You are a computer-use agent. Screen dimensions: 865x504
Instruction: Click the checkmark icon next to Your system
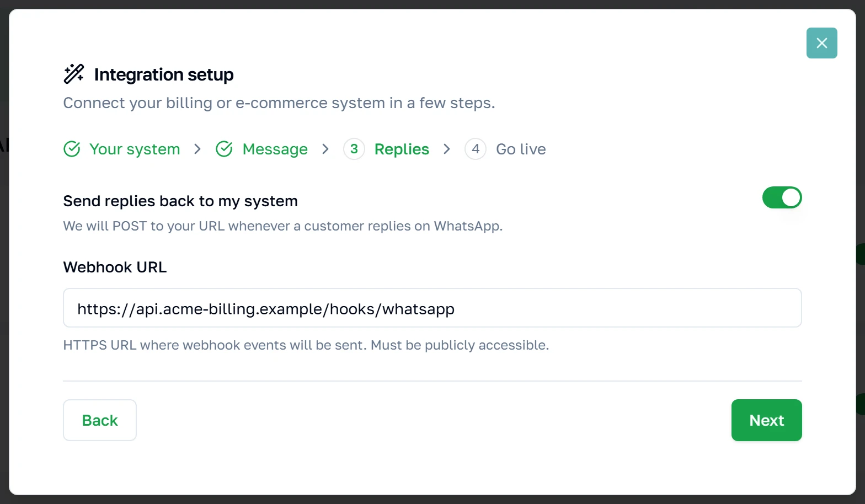pos(72,149)
